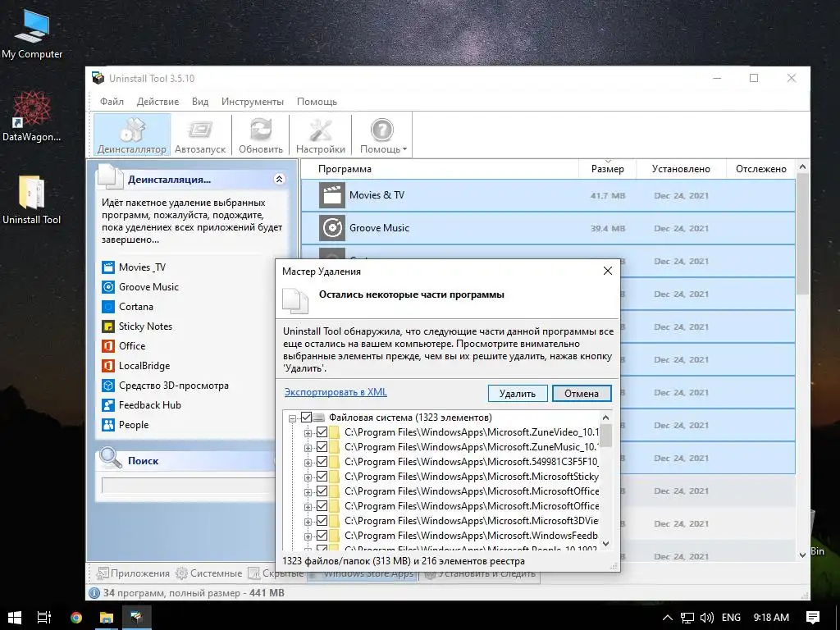Screen dimensions: 840x630
Task: Uncheck the Microsoft.WindowsFeedb folder checkbox
Action: [322, 535]
